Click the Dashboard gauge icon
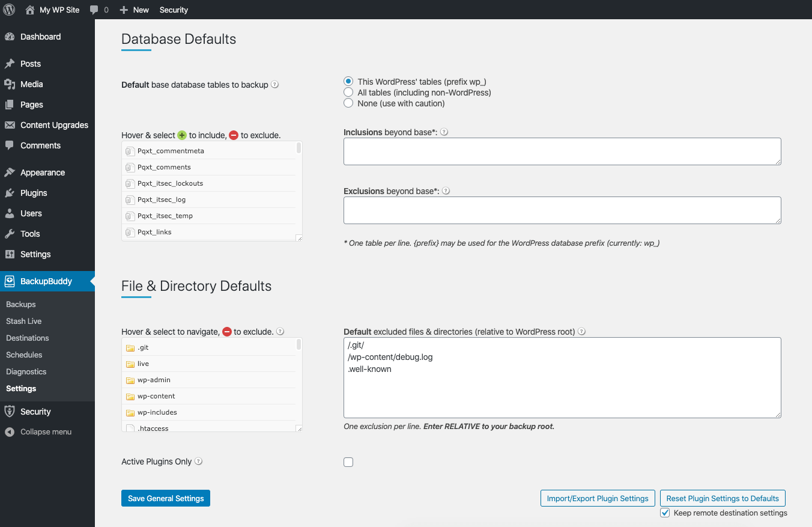The image size is (812, 527). point(10,37)
